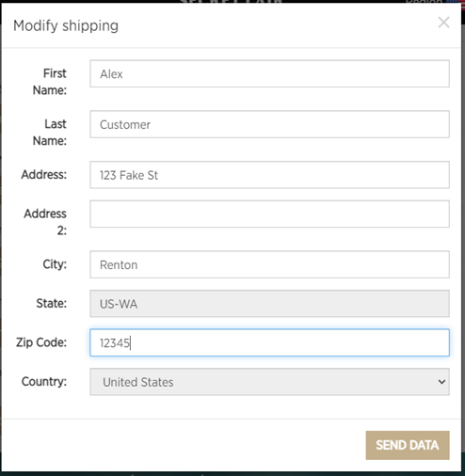Click the empty Address 2 input box
The image size is (465, 476).
(x=269, y=214)
